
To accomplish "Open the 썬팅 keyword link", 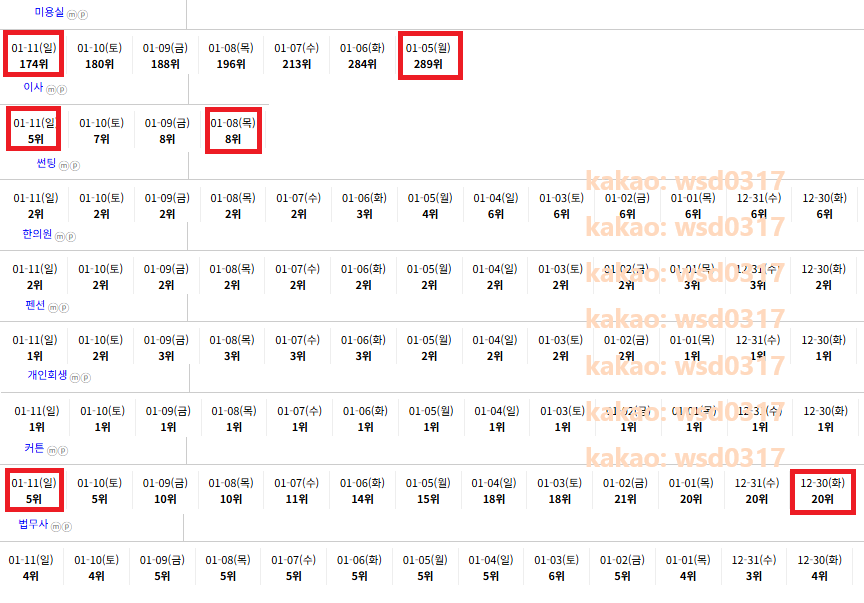I will [x=45, y=163].
